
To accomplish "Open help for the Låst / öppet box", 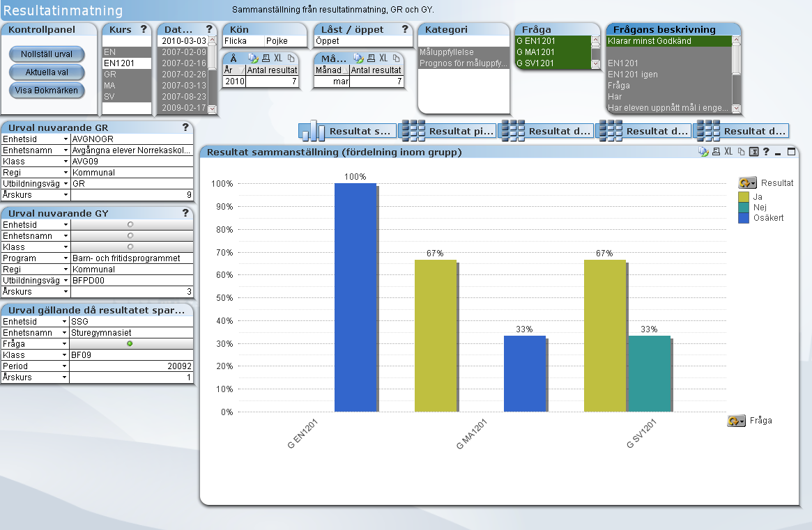I will point(405,29).
